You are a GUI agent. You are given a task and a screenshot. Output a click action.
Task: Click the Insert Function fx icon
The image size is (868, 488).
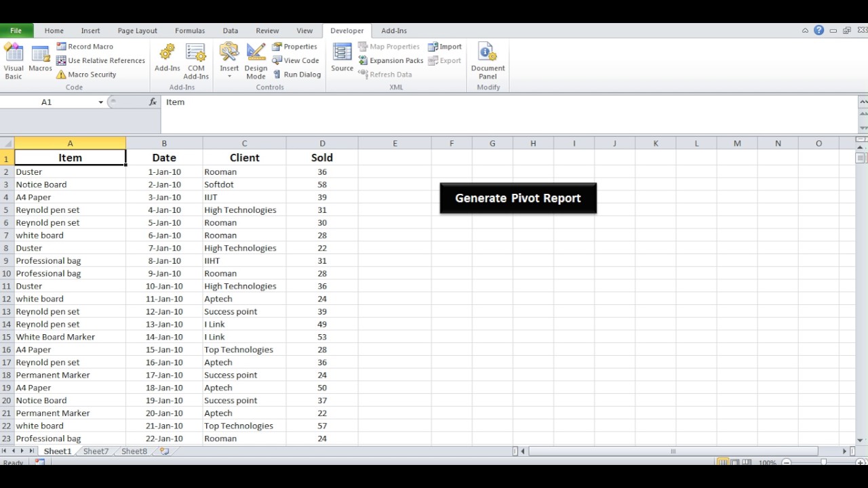coord(153,102)
